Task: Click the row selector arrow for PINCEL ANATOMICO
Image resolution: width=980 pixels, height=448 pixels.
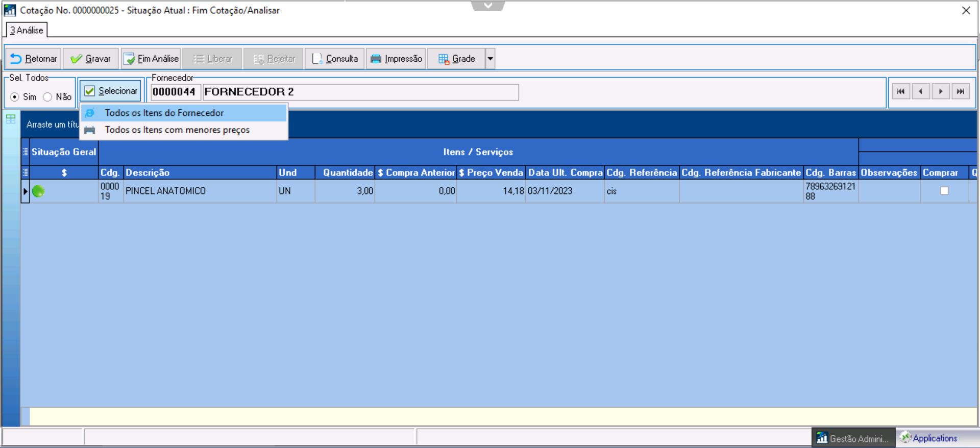Action: [25, 191]
